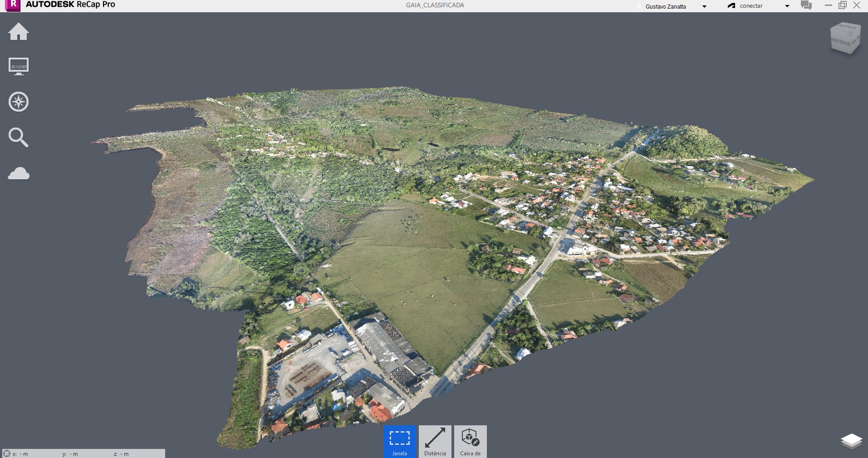Choose the Caixa de limit box tool
868x458 pixels.
point(471,442)
